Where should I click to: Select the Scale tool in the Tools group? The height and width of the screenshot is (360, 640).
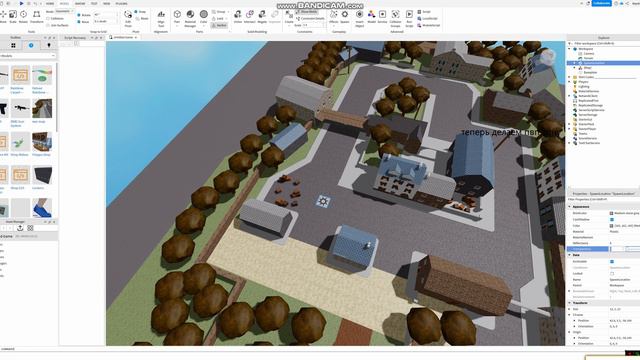pyautogui.click(x=13, y=16)
